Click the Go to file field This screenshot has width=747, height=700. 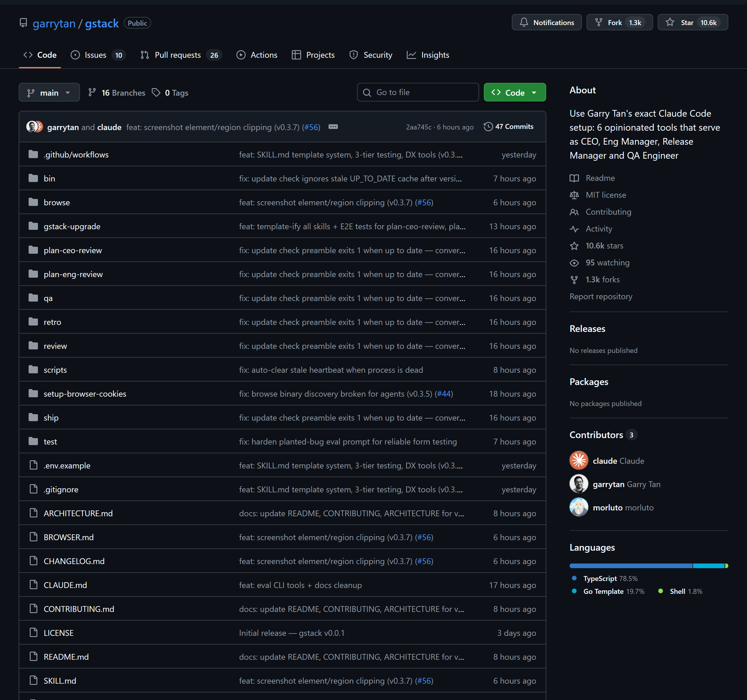pos(418,92)
